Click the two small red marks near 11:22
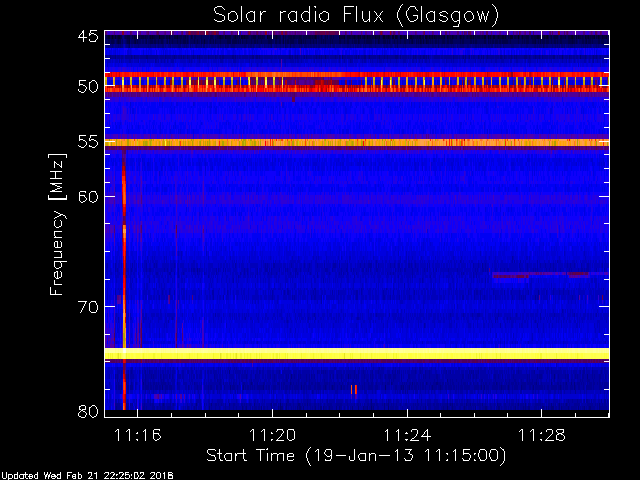 [x=354, y=389]
